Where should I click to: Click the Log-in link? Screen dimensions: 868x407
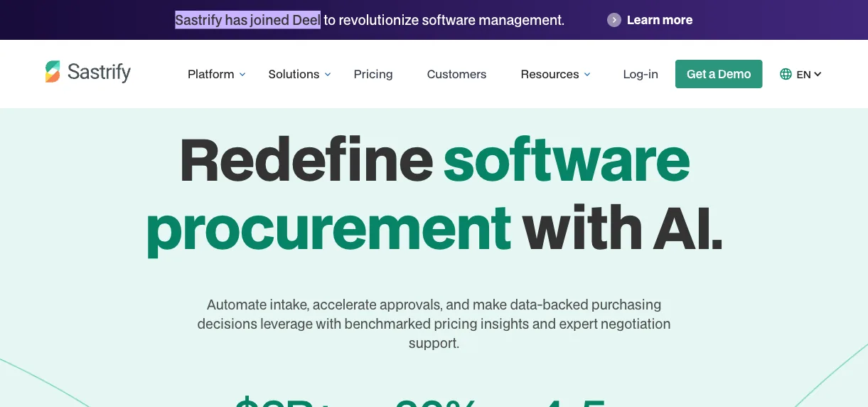(641, 74)
